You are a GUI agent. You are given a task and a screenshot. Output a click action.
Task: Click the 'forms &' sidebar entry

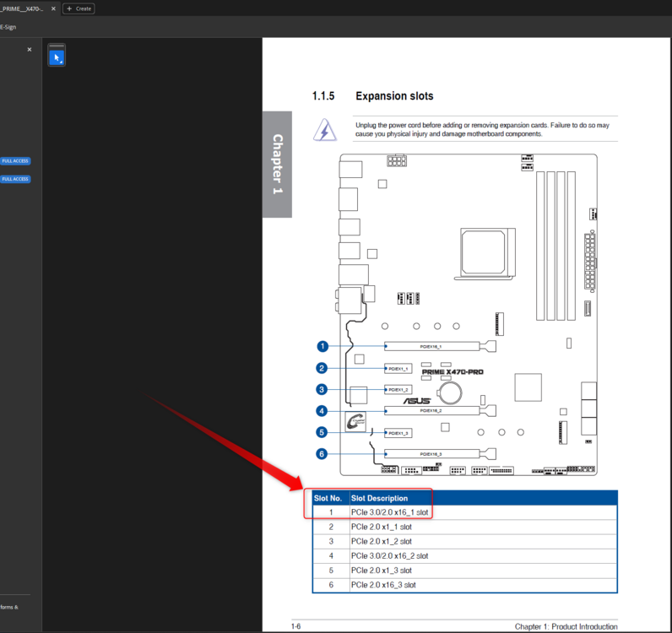[9, 608]
